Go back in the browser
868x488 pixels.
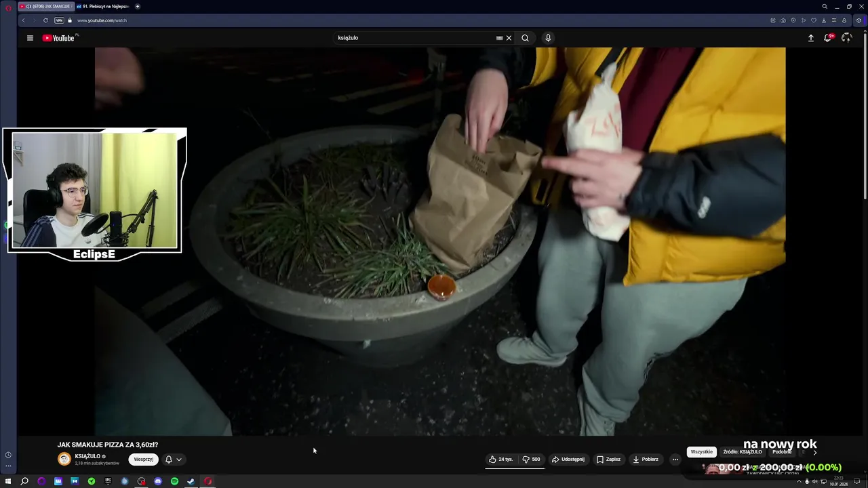[x=23, y=20]
